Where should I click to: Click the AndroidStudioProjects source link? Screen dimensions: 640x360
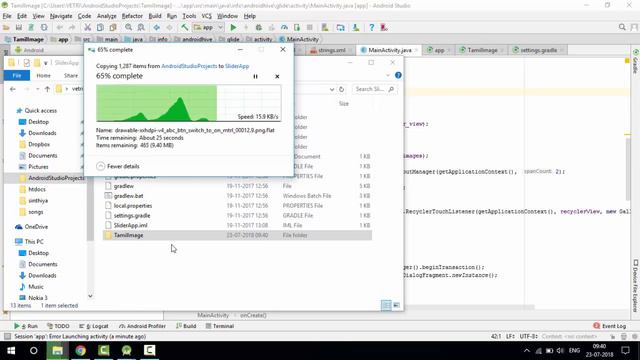click(x=189, y=66)
